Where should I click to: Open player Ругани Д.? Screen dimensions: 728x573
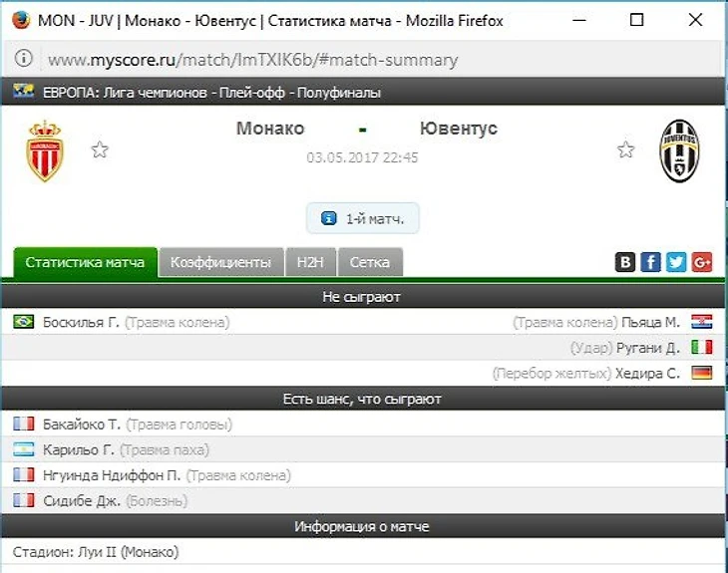(x=648, y=348)
